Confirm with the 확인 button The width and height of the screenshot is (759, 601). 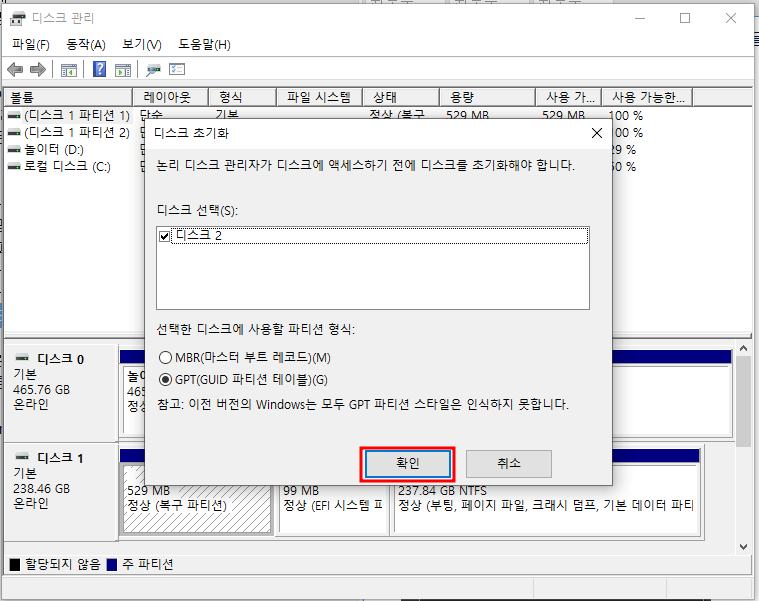(408, 464)
